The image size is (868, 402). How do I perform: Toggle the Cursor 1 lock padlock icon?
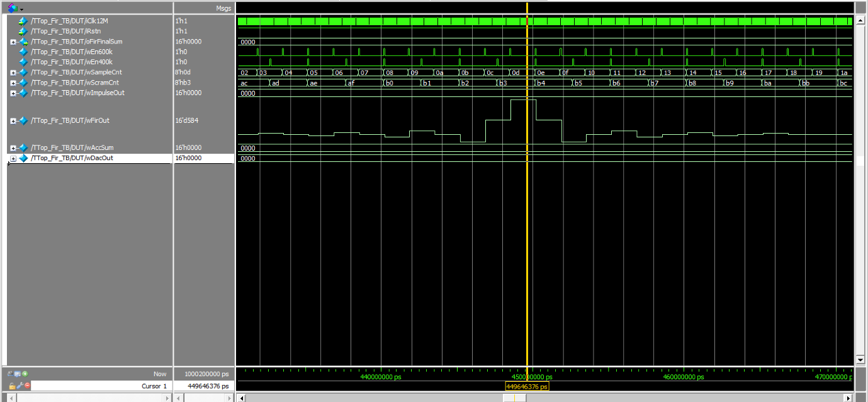(x=12, y=386)
